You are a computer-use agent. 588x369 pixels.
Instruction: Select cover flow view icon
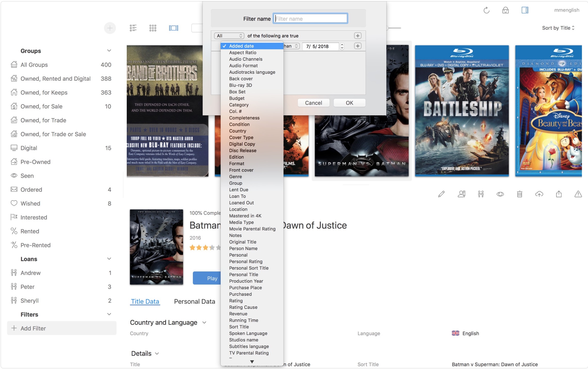(173, 28)
